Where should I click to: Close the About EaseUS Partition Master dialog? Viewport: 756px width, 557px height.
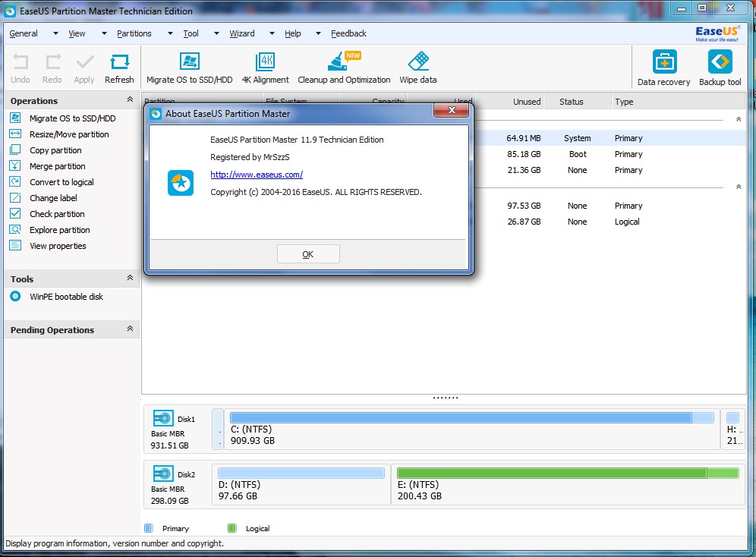click(x=452, y=110)
